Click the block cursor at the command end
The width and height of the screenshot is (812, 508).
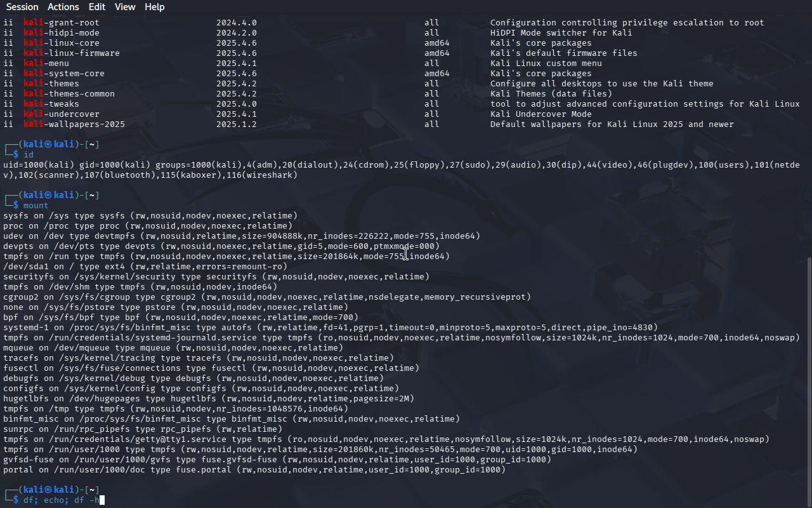[101, 500]
